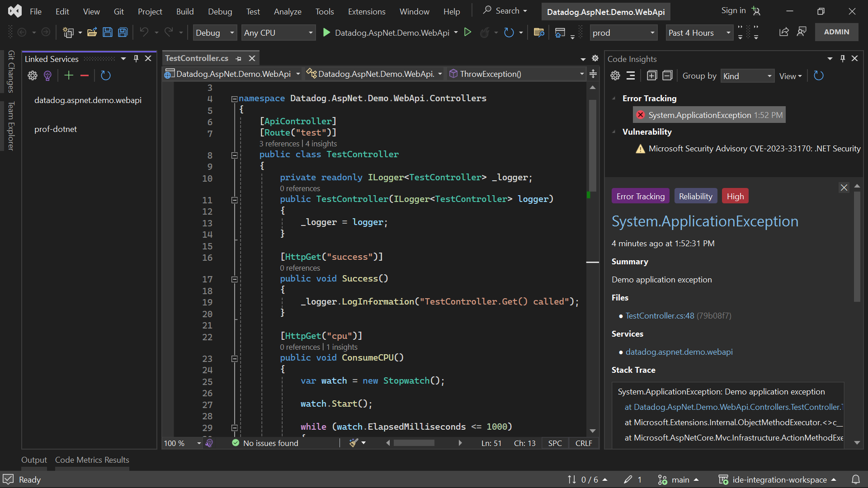Collapse constructor block at line 11

click(234, 200)
